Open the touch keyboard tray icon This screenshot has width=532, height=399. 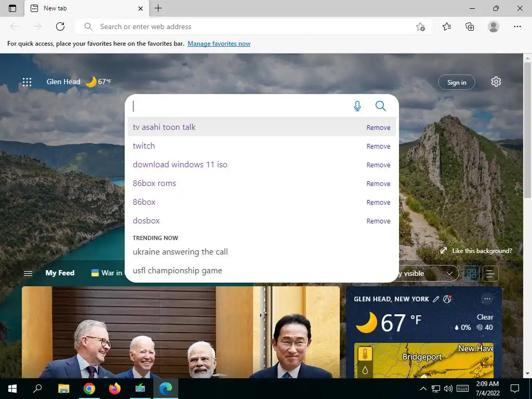(462, 389)
